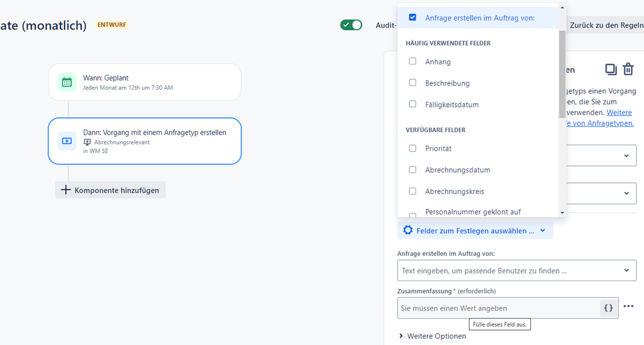
Task: Open the upper partially hidden dropdown chevron
Action: point(627,155)
